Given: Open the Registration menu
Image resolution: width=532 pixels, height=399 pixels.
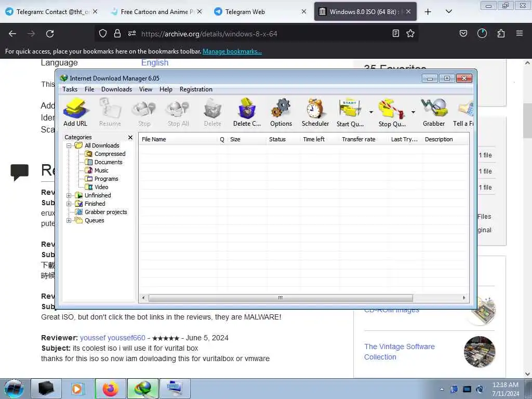Looking at the screenshot, I should tap(196, 89).
